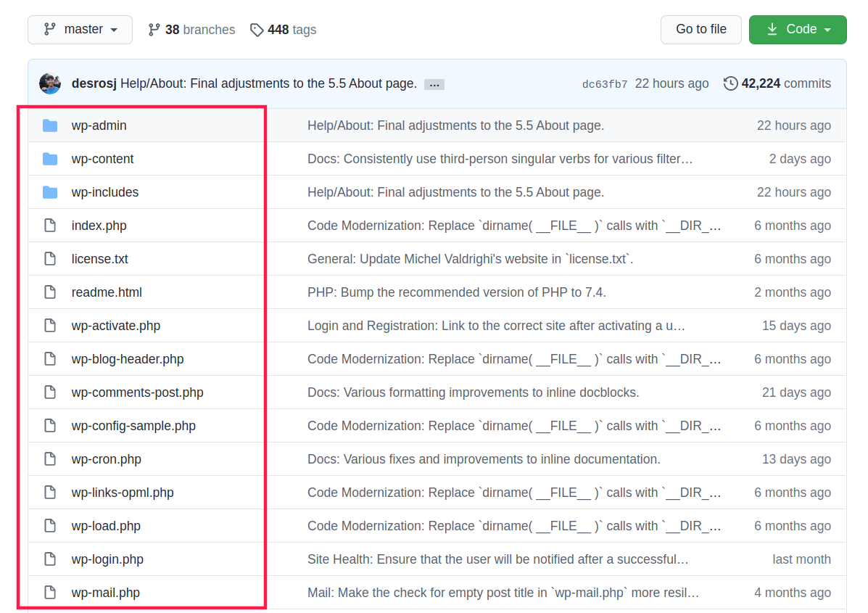The width and height of the screenshot is (868, 613).
Task: Open the wp-load.php file
Action: (x=106, y=525)
